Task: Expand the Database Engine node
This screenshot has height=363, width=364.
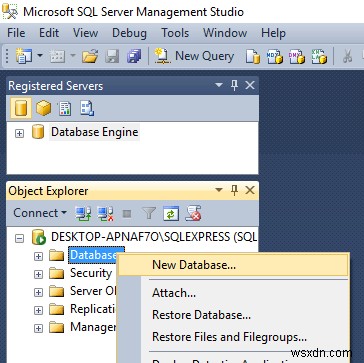Action: point(20,133)
